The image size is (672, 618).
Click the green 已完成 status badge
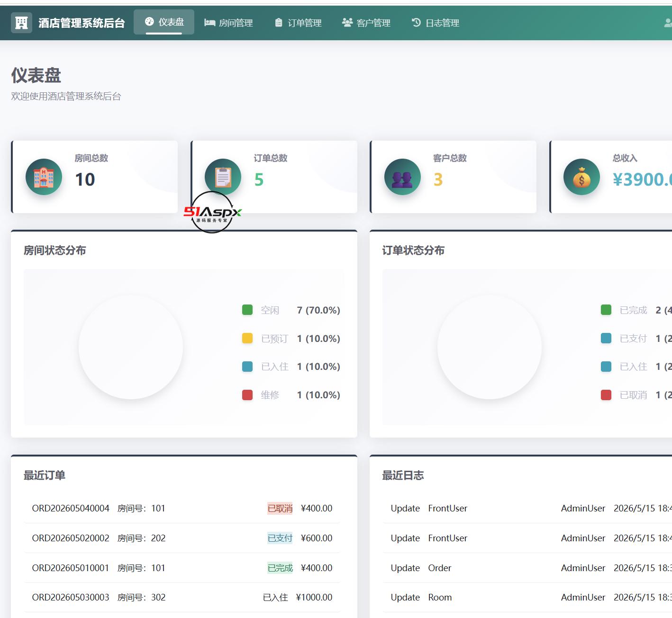tap(280, 568)
